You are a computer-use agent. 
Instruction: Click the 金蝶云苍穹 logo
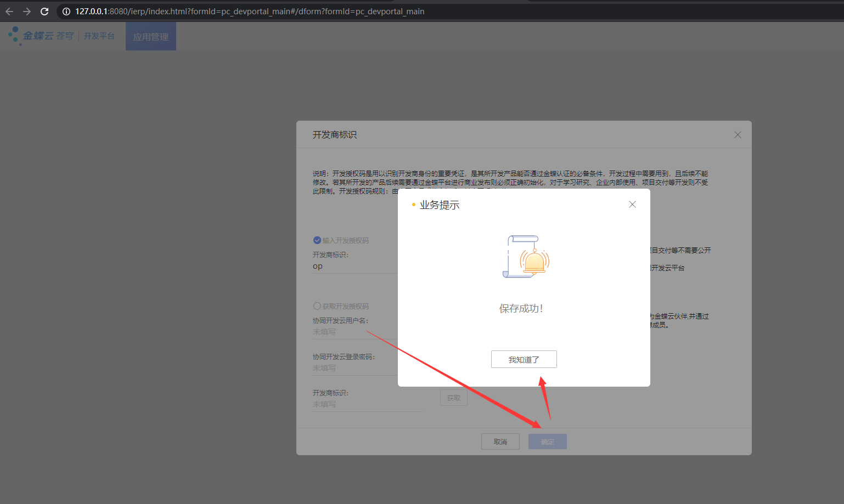[41, 36]
